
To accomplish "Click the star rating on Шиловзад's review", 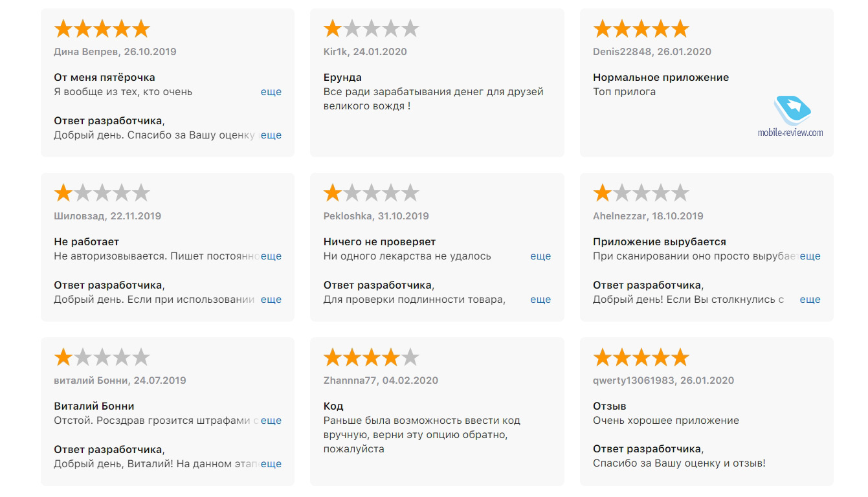I will [x=102, y=193].
